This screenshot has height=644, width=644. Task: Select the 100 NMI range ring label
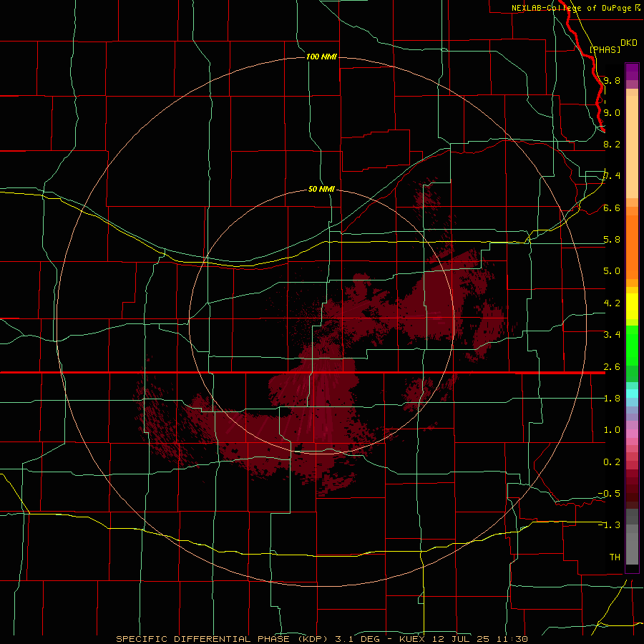pyautogui.click(x=321, y=57)
